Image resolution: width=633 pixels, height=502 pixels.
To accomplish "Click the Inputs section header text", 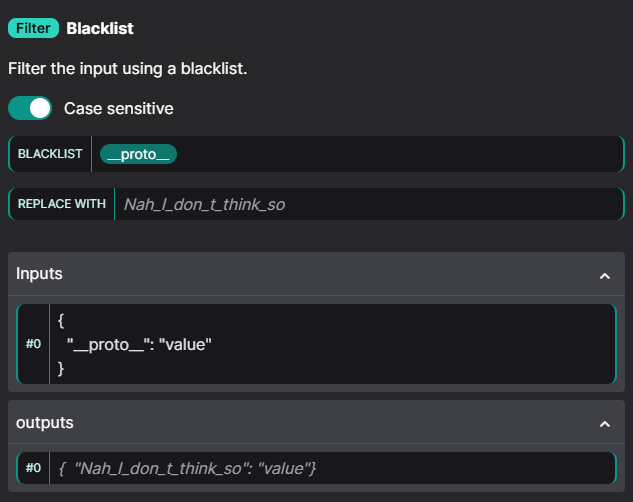I will click(39, 274).
